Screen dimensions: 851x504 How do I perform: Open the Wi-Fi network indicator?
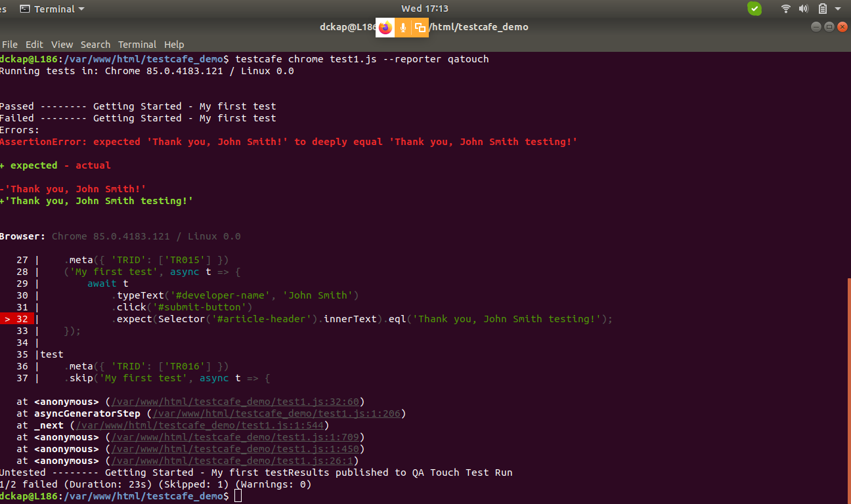[x=785, y=9]
